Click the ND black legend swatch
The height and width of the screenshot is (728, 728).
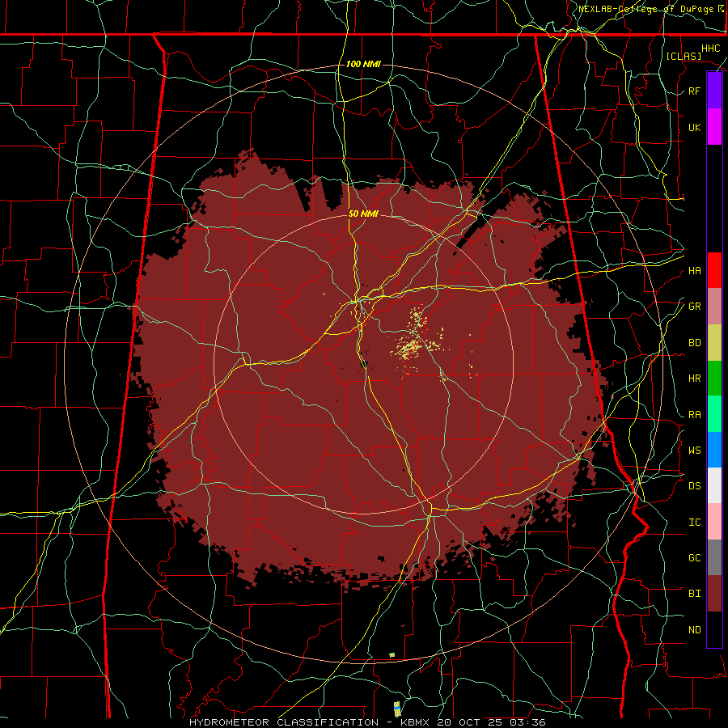click(714, 629)
